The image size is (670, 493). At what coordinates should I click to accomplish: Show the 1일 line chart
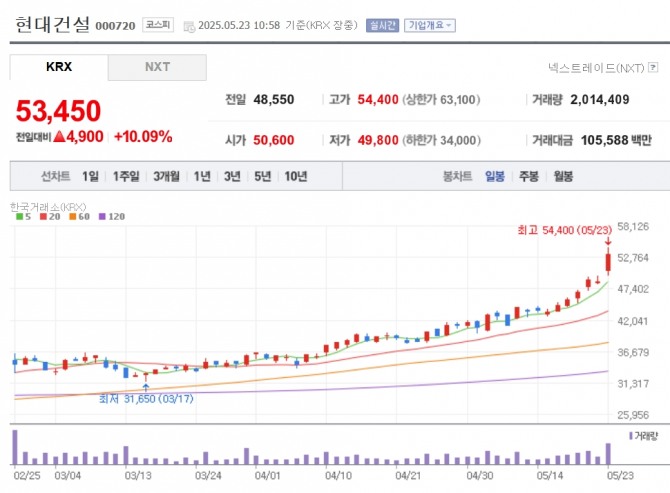point(91,176)
